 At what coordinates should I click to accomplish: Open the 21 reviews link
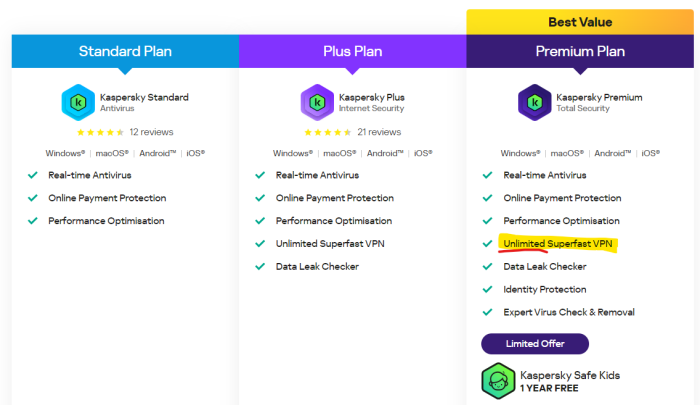(379, 132)
